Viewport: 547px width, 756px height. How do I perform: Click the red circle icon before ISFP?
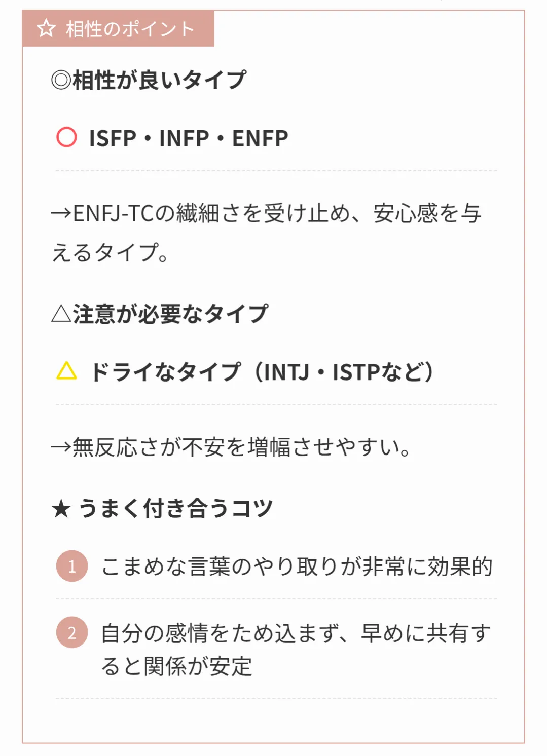pyautogui.click(x=66, y=137)
